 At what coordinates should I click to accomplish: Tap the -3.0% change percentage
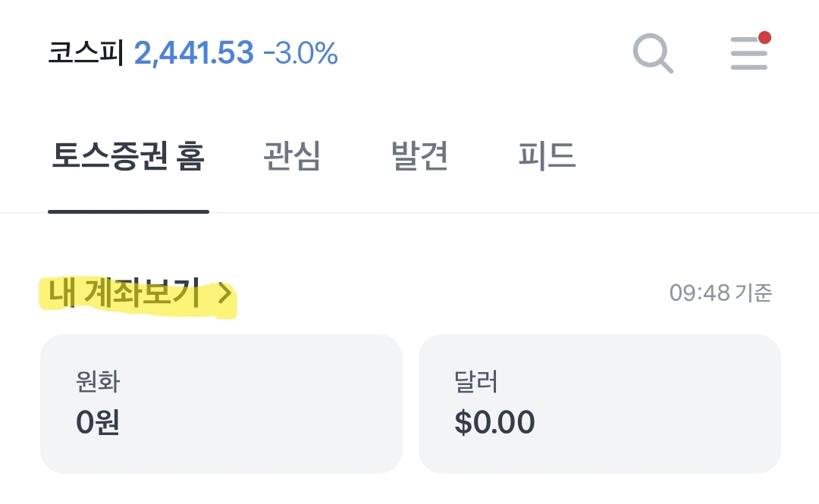coord(301,53)
